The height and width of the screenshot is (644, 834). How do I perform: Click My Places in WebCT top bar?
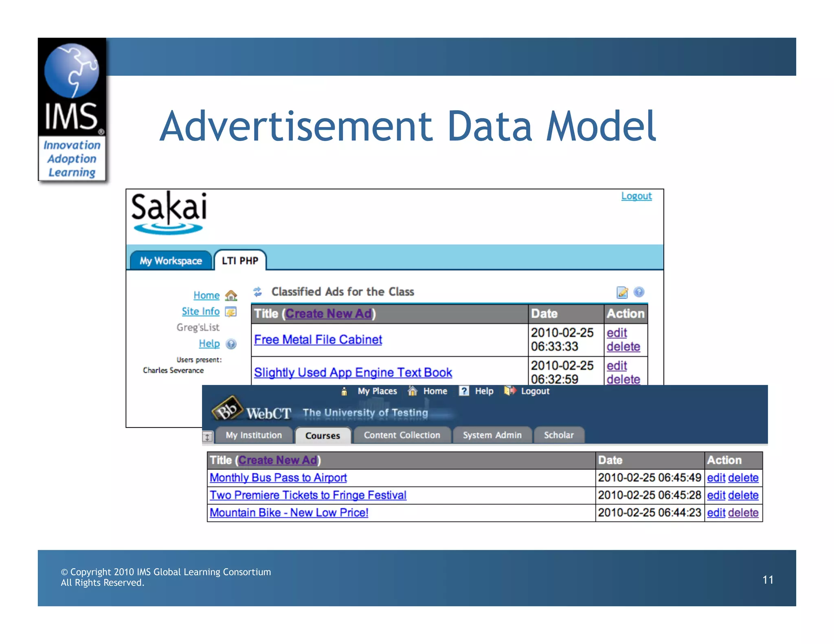point(377,391)
